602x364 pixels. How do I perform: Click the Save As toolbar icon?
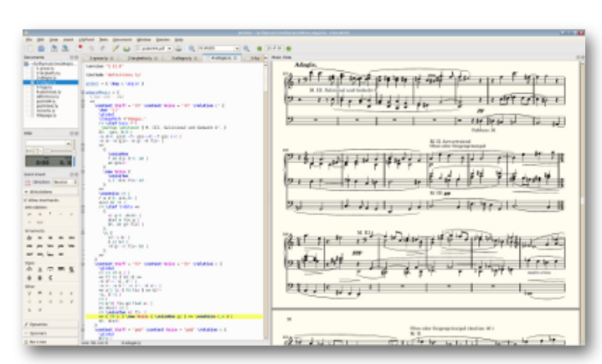point(65,49)
